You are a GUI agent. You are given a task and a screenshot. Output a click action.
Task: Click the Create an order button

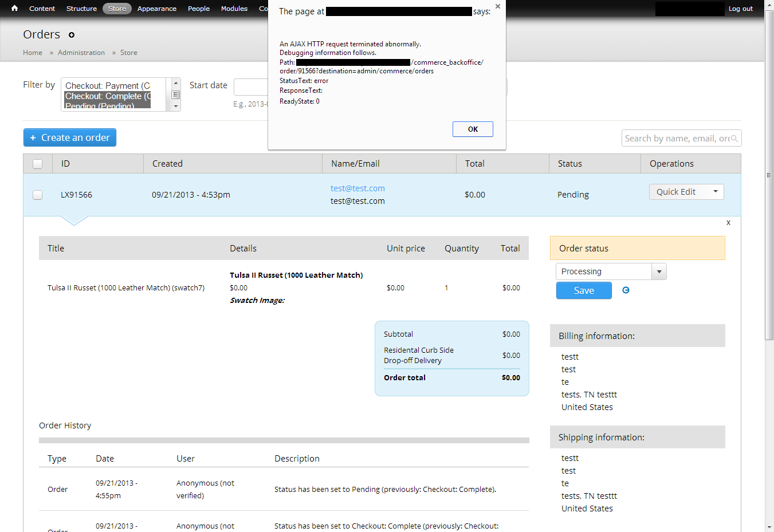click(x=70, y=137)
